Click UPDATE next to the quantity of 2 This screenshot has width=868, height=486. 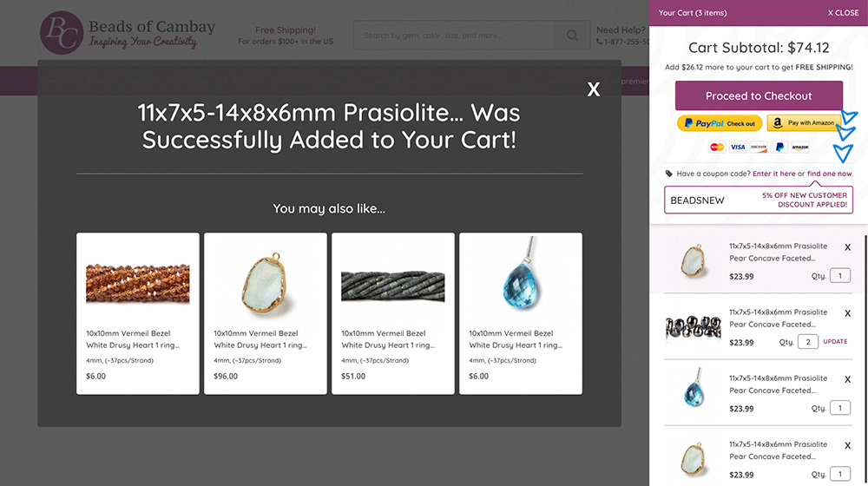835,342
